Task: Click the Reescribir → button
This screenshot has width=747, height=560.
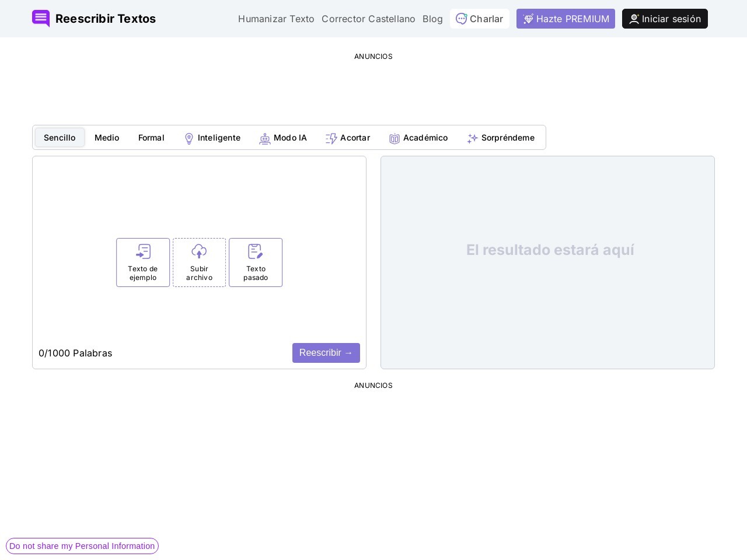Action: (x=326, y=353)
